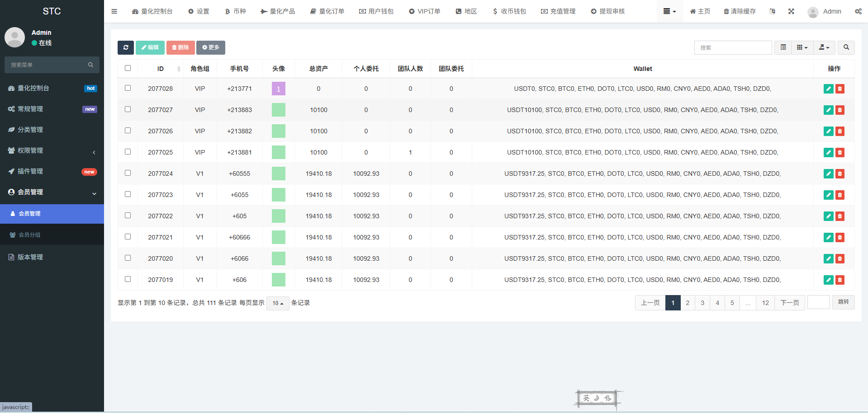The height and width of the screenshot is (413, 868).
Task: Click the green edit icon for ID 2077028
Action: point(828,89)
